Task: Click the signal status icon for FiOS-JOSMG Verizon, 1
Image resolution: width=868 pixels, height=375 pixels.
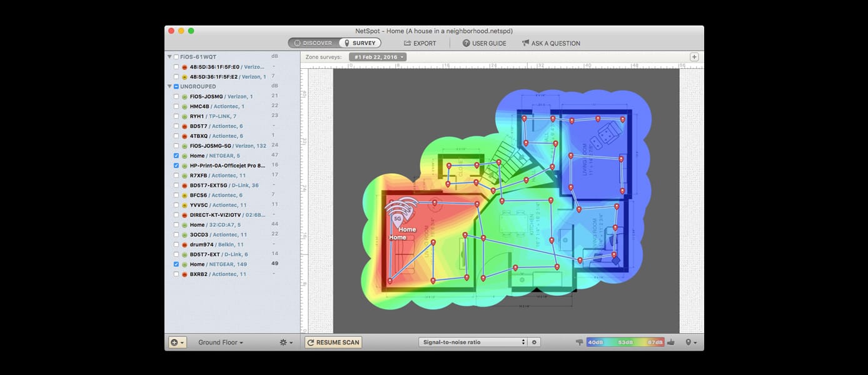Action: (184, 97)
